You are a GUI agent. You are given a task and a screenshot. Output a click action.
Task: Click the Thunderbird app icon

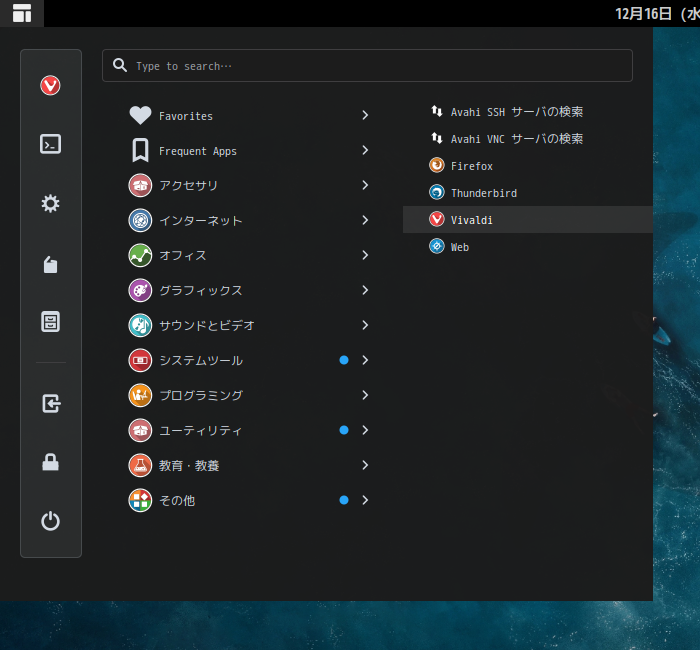coord(437,192)
